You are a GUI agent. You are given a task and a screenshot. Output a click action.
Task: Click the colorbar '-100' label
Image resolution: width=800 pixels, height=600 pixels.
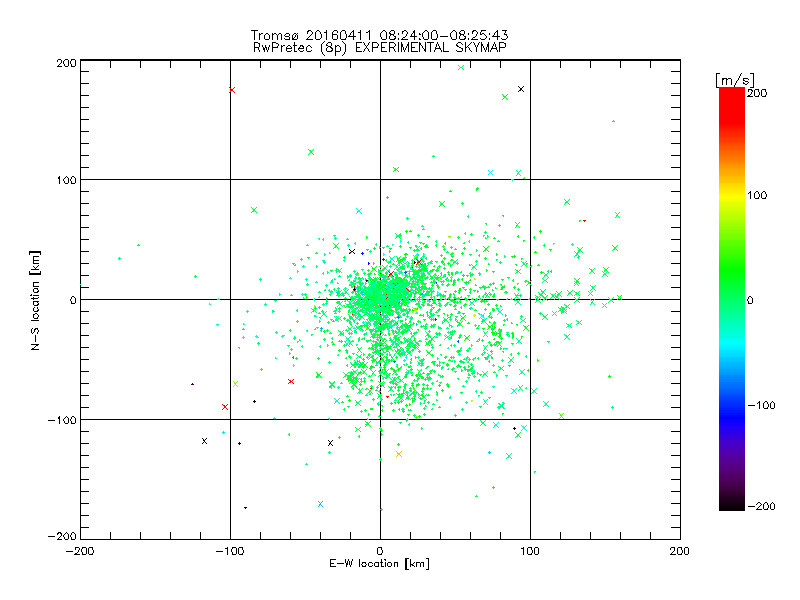[x=761, y=405]
